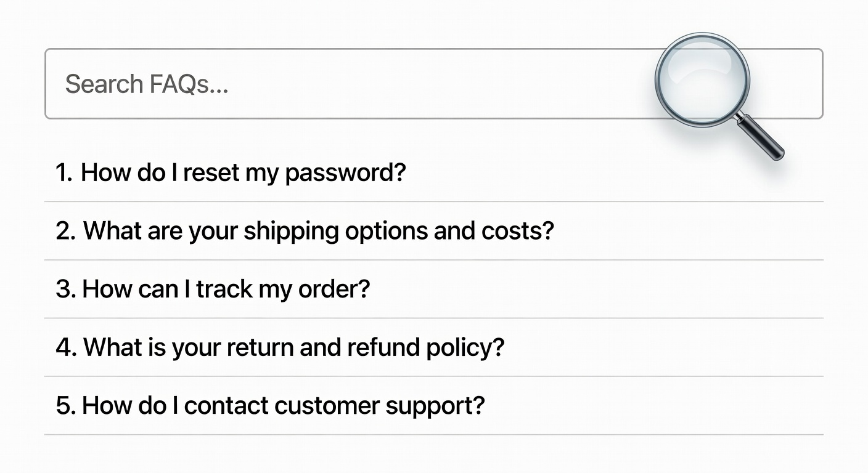Open the return and refund policy question
The width and height of the screenshot is (868, 473).
click(280, 347)
